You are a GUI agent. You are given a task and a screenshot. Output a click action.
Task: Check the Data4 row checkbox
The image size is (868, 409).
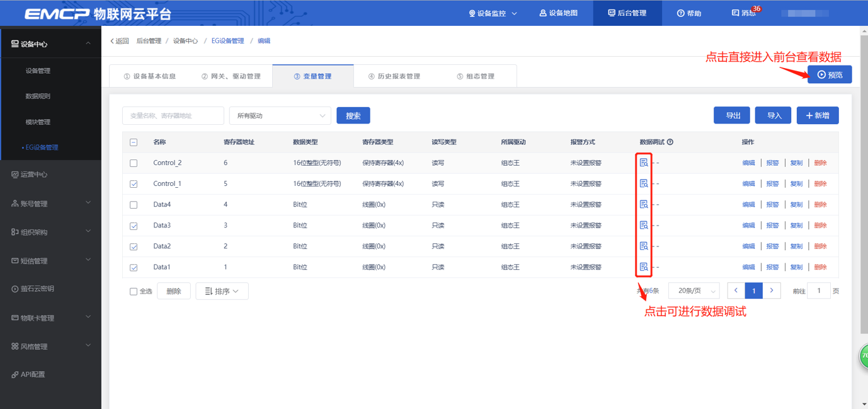pos(134,205)
